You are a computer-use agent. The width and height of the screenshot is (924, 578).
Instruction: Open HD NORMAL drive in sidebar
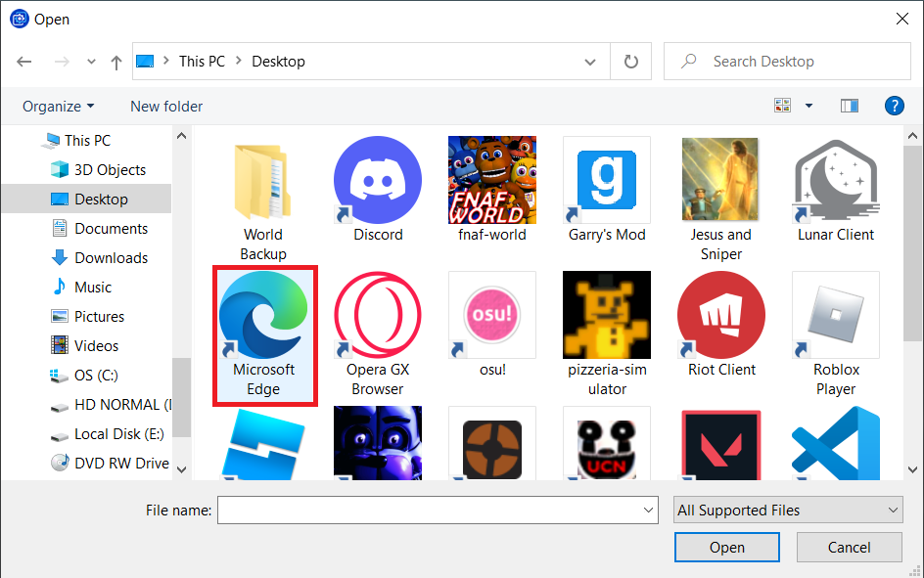[x=111, y=405]
